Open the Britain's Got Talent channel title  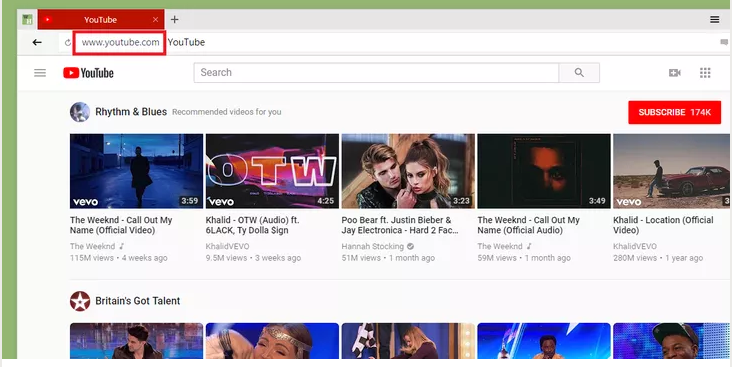(138, 301)
